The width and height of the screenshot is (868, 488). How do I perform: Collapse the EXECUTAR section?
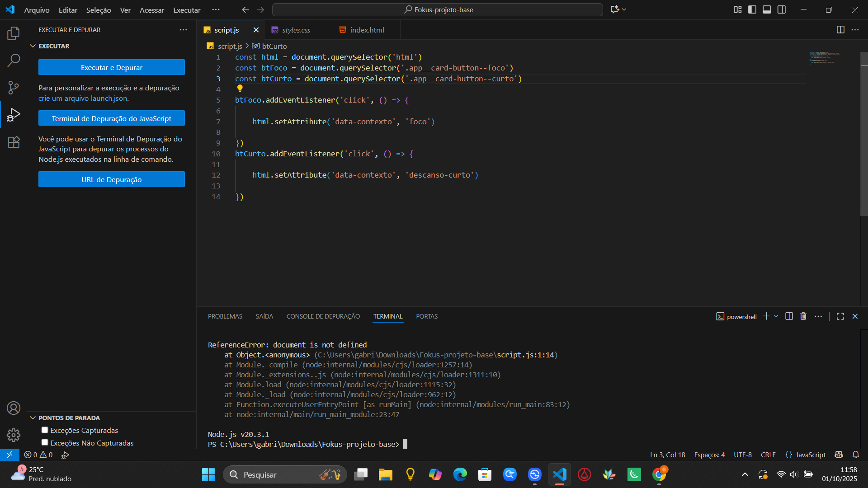[33, 46]
